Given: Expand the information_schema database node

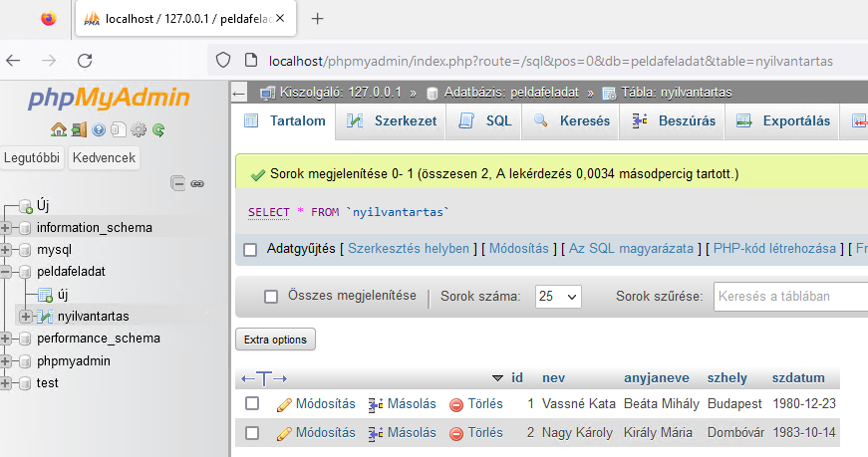Looking at the screenshot, I should pos(6,228).
